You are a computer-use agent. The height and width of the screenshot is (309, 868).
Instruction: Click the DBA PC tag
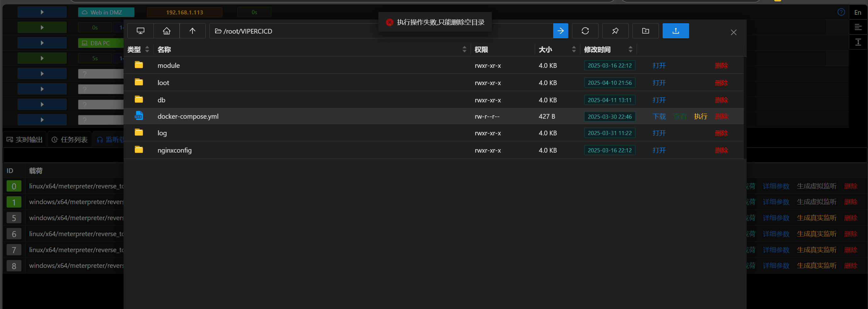(x=101, y=43)
